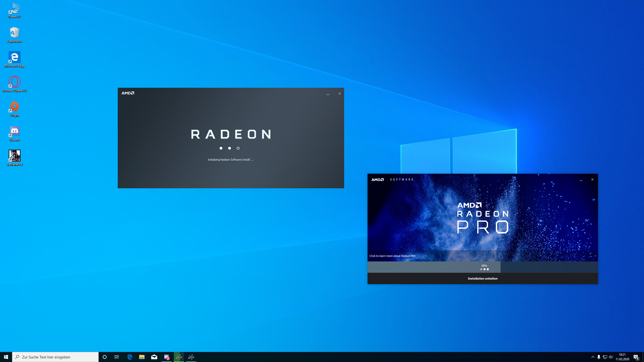This screenshot has height=362, width=644.
Task: Open Discord from the taskbar
Action: [x=167, y=357]
